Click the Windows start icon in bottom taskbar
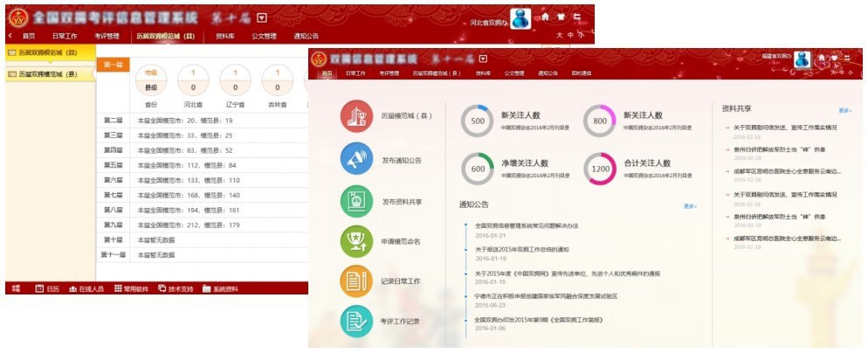 16,288
